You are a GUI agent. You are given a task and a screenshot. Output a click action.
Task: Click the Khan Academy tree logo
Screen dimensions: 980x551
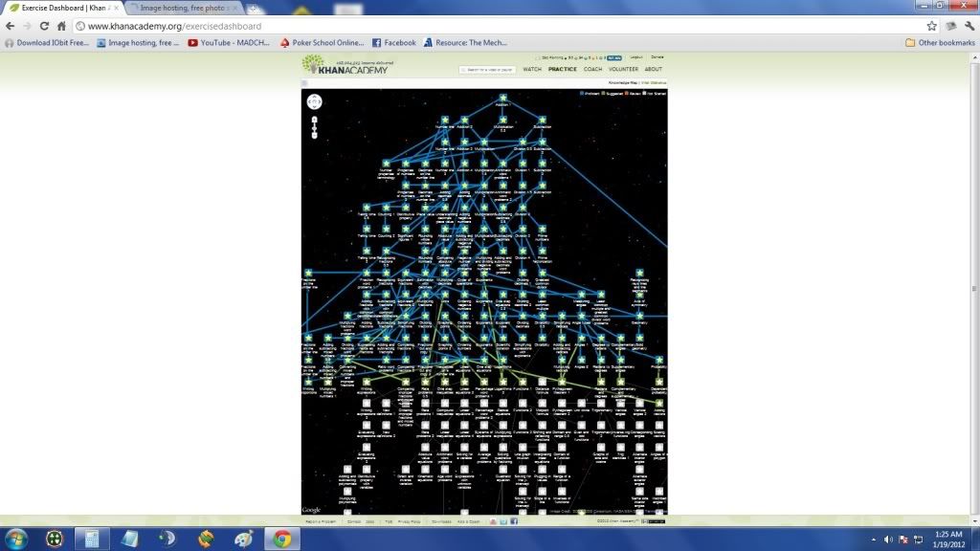(312, 65)
